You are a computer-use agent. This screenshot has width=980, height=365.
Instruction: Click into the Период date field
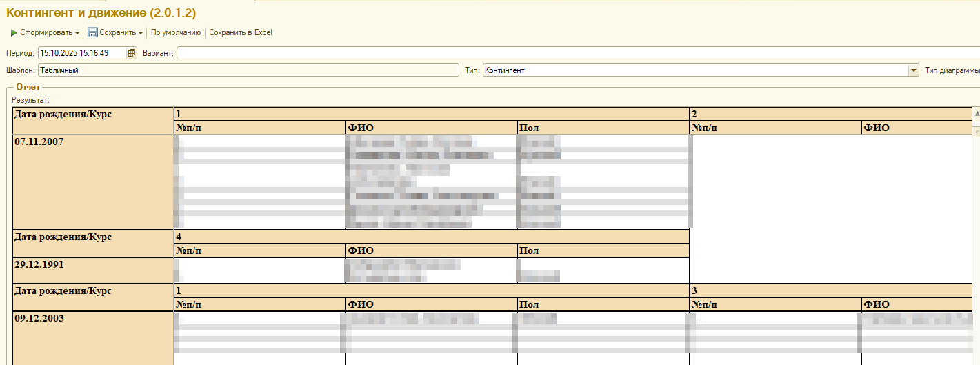pos(81,53)
